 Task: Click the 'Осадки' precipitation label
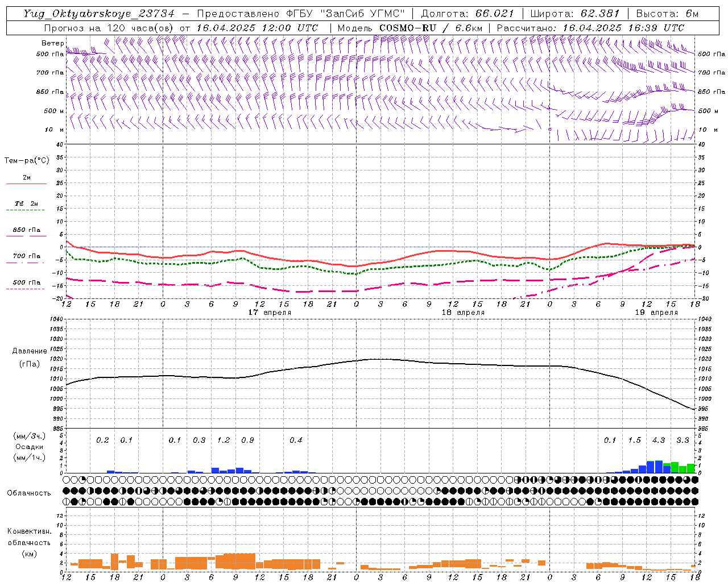(29, 447)
